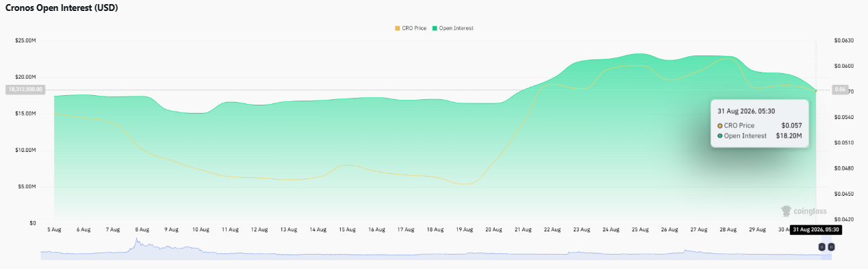Click the right range slider handle

click(x=831, y=246)
